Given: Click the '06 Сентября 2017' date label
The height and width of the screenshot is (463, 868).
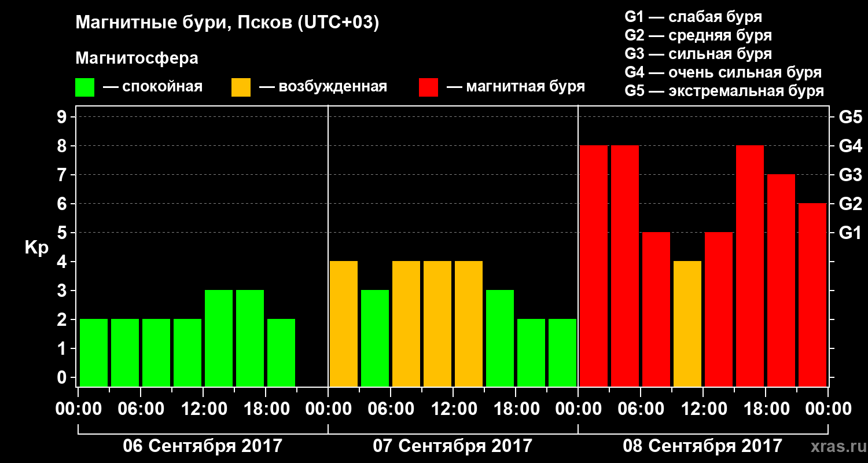Looking at the screenshot, I should coord(203,446).
